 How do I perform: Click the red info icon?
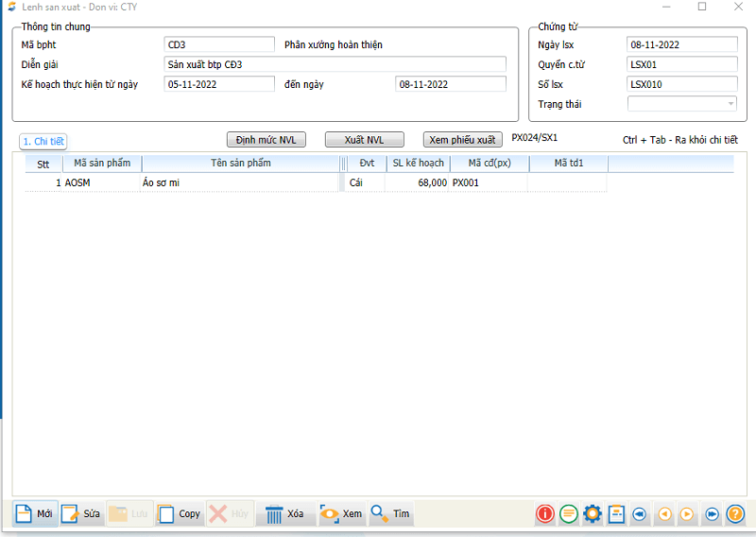(545, 514)
